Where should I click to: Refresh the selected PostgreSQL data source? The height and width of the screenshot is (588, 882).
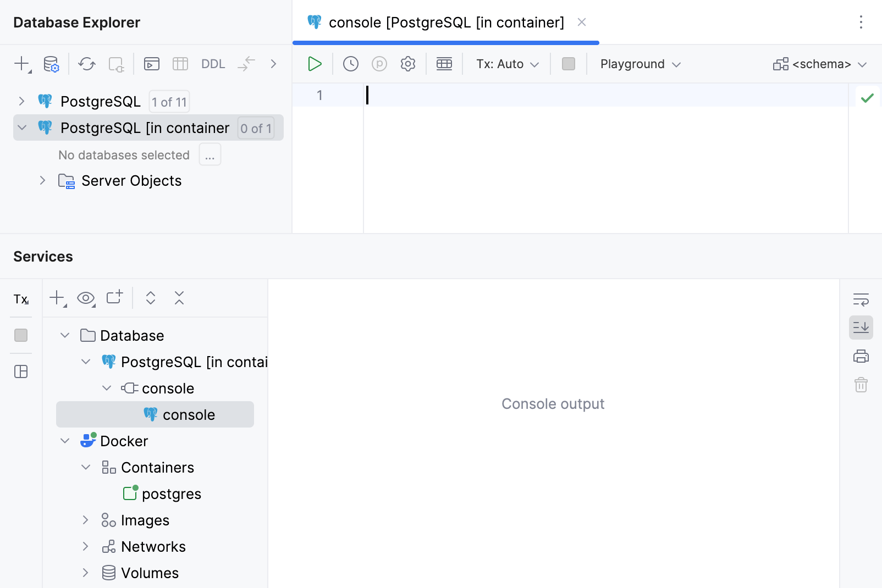(x=86, y=64)
